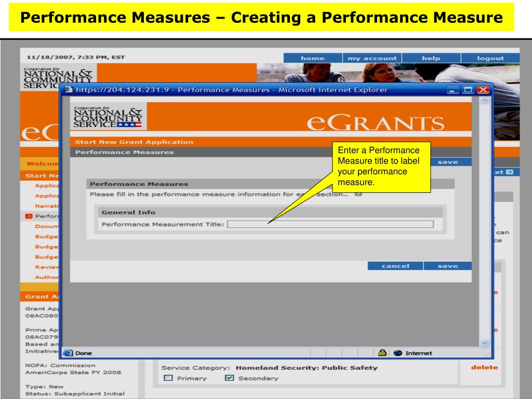Click scroll down arrow in popup scrollbar
Screen dimensions: 532x399
tap(485, 343)
